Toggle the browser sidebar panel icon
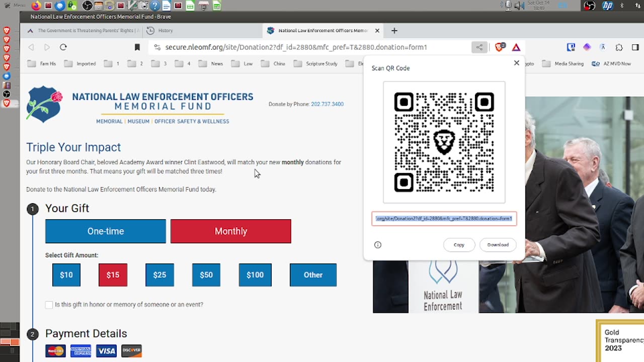 coord(635,47)
